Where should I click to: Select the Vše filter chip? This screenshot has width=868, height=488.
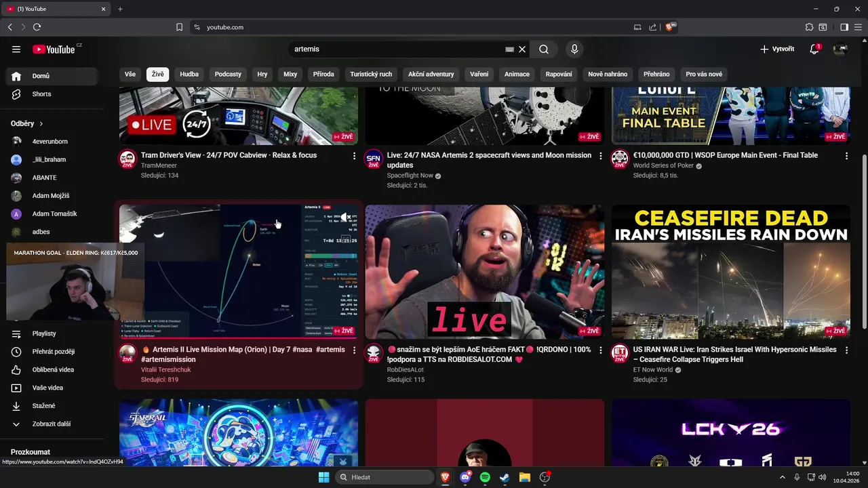[x=130, y=74]
